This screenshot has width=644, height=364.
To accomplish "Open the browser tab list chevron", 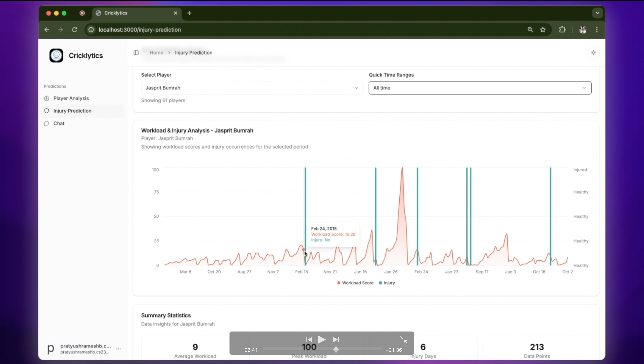I will (598, 13).
